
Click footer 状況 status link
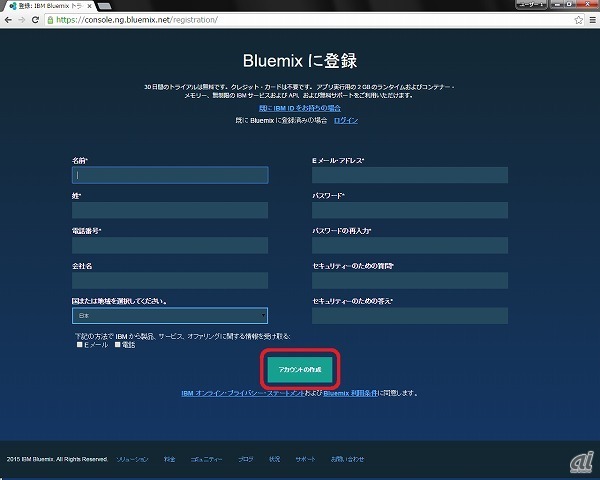(x=274, y=459)
